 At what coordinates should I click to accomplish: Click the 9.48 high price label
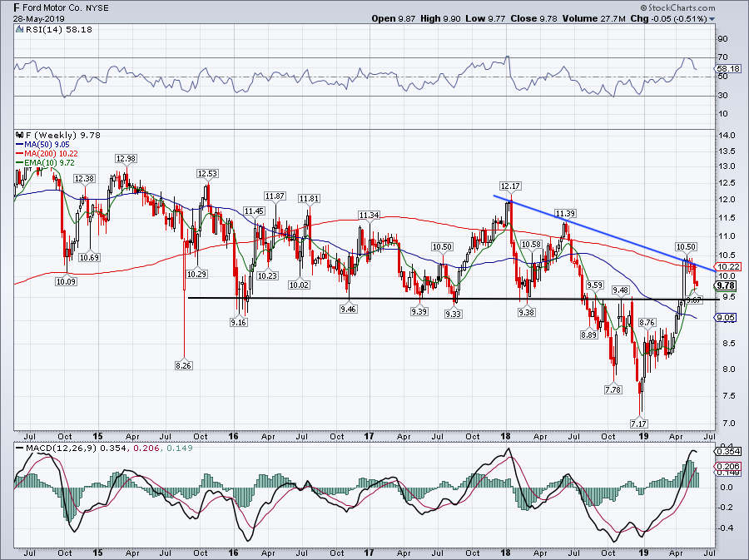621,290
